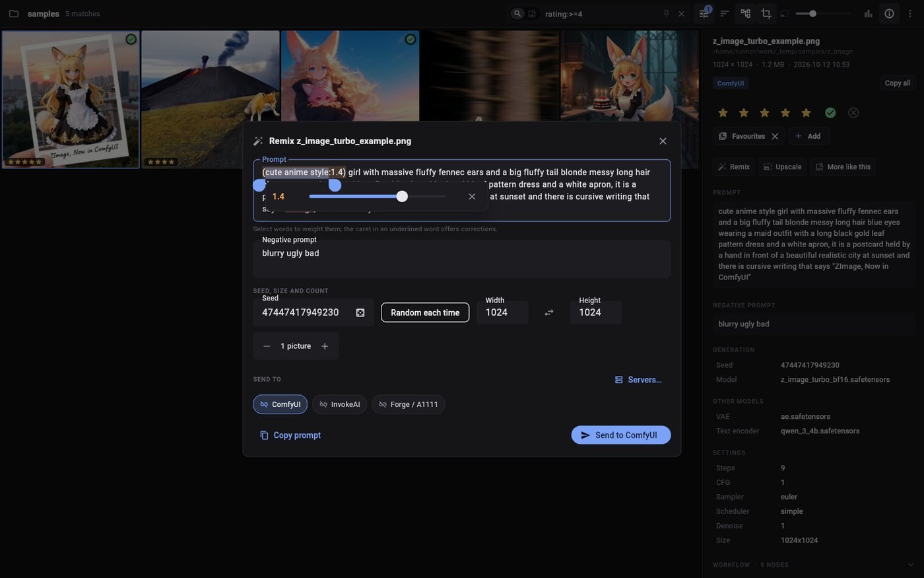Toggle the info panel icon in the toolbar

[889, 13]
